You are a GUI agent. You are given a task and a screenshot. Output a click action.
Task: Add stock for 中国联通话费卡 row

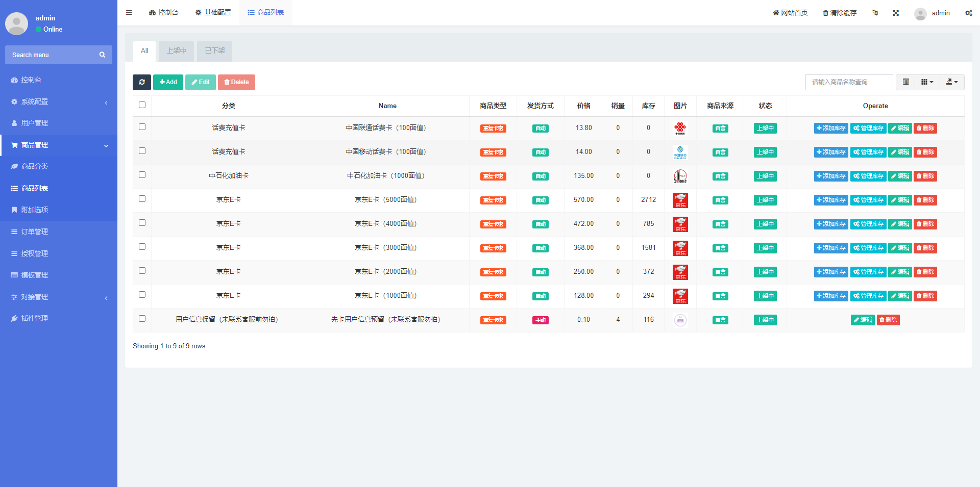tap(831, 128)
